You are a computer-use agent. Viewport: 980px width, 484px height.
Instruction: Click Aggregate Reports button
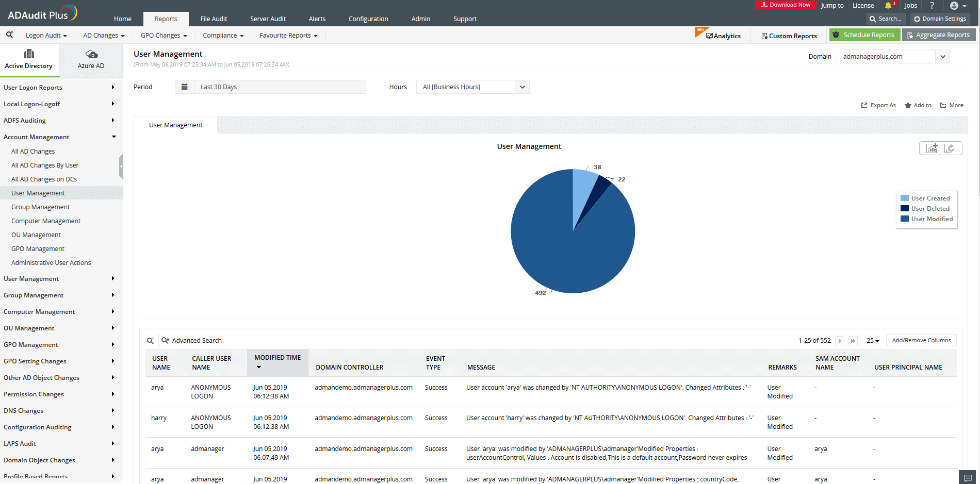click(939, 35)
